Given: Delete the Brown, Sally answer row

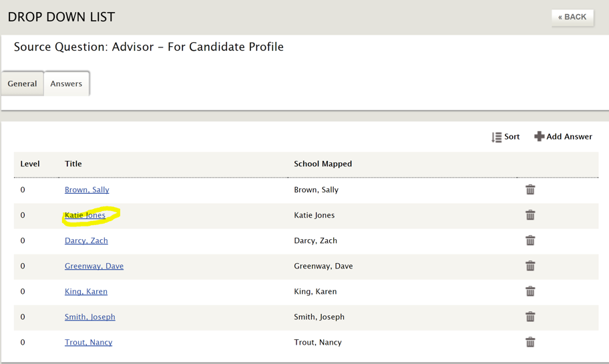Looking at the screenshot, I should pos(530,190).
